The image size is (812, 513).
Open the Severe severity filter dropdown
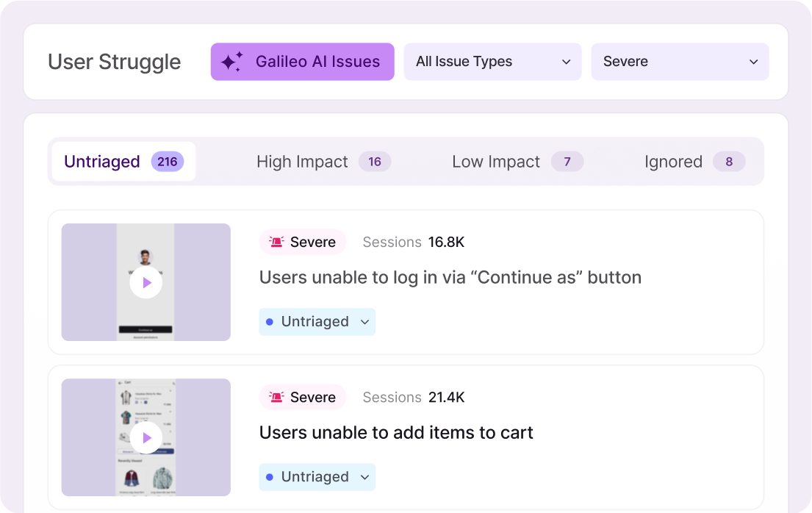point(680,62)
